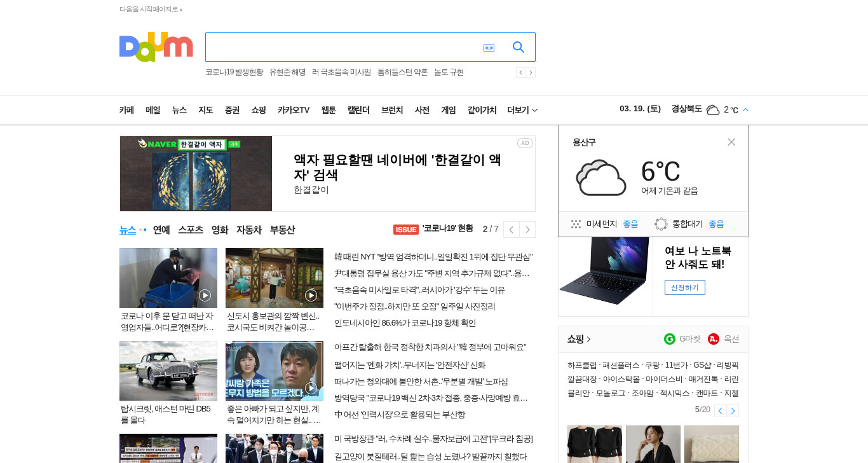Image resolution: width=868 pixels, height=463 pixels.
Task: Open '코로나19' 현황 issue link
Action: coord(447,229)
